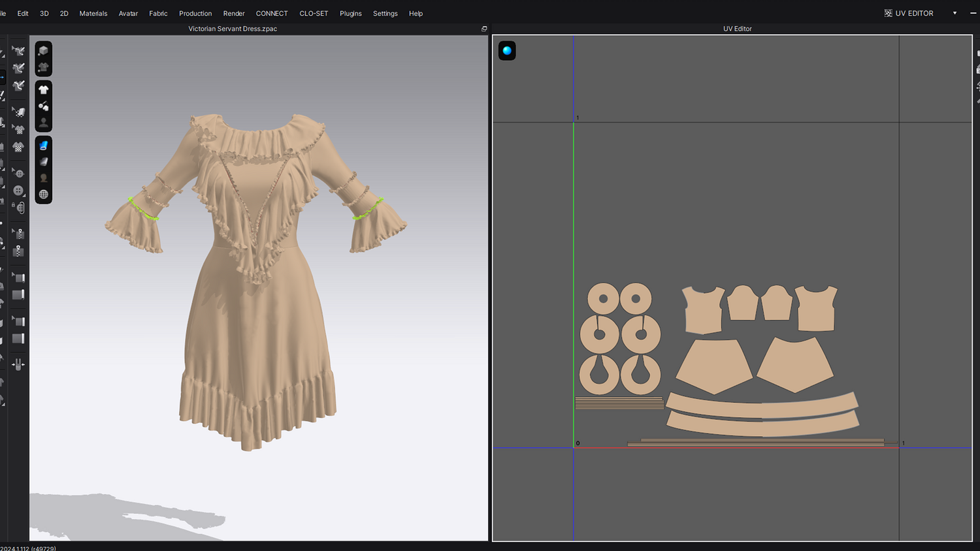Image resolution: width=980 pixels, height=551 pixels.
Task: Select the Zipper tool without arrow
Action: (18, 251)
